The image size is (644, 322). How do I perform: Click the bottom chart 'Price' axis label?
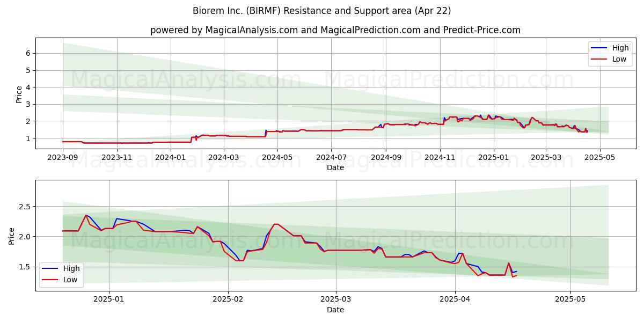coord(12,235)
